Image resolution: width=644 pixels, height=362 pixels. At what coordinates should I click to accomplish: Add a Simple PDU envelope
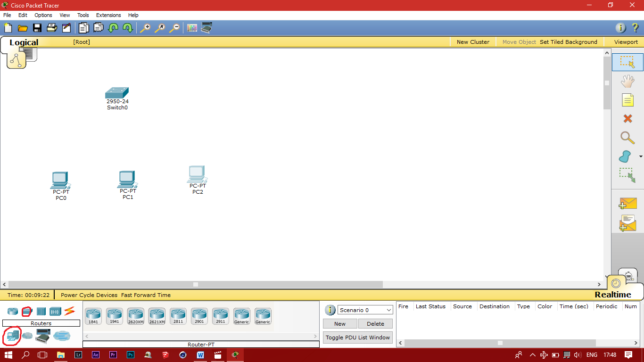pos(627,204)
